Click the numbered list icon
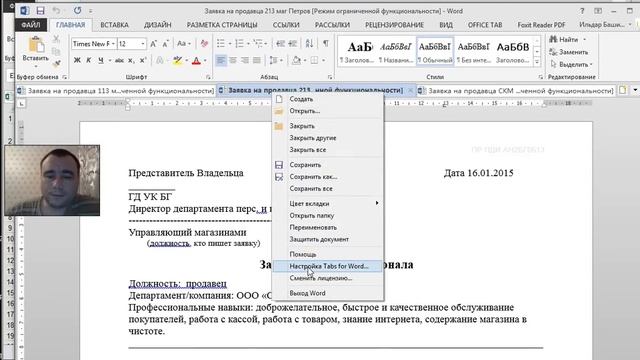Viewport: 640px width, 360px height. (x=240, y=43)
